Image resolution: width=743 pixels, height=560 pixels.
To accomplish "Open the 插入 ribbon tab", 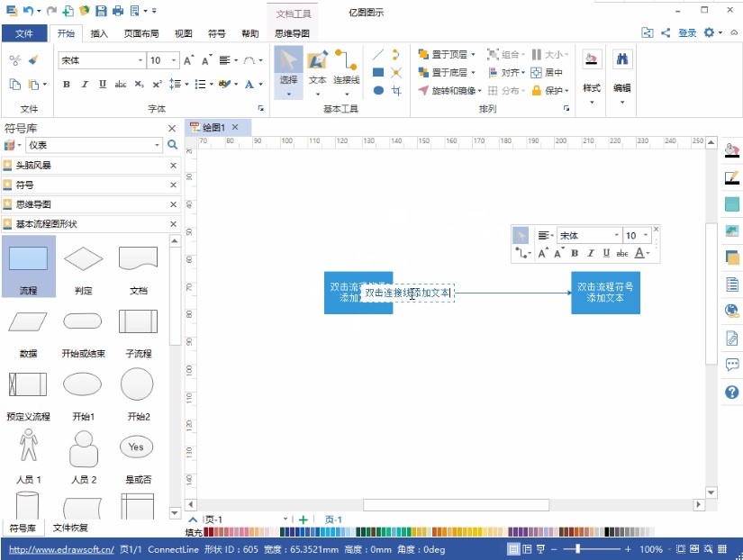I will click(x=99, y=33).
